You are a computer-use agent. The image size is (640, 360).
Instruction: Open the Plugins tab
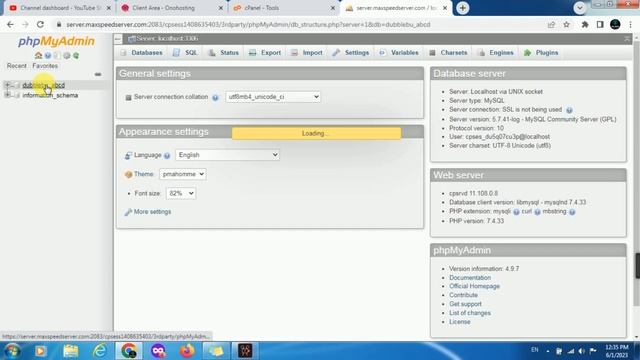541,53
